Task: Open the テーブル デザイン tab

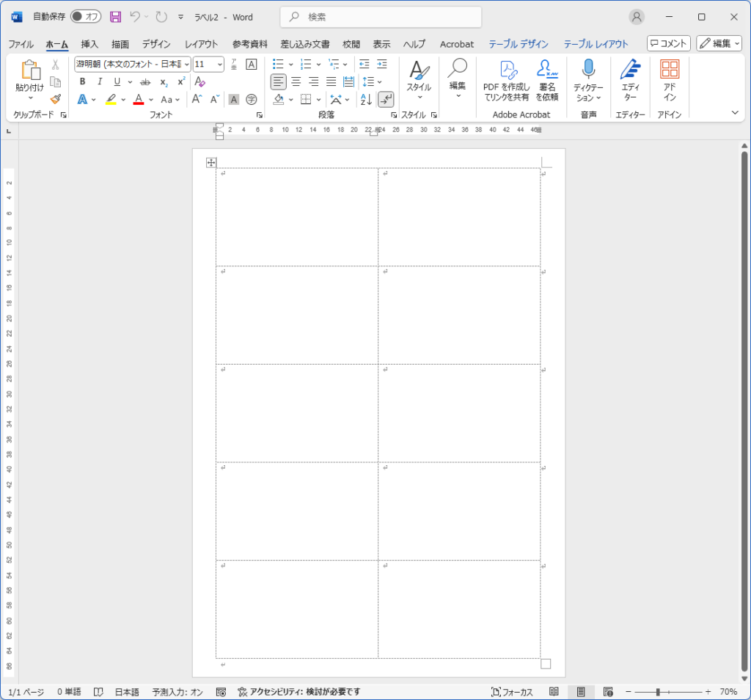Action: click(x=519, y=44)
